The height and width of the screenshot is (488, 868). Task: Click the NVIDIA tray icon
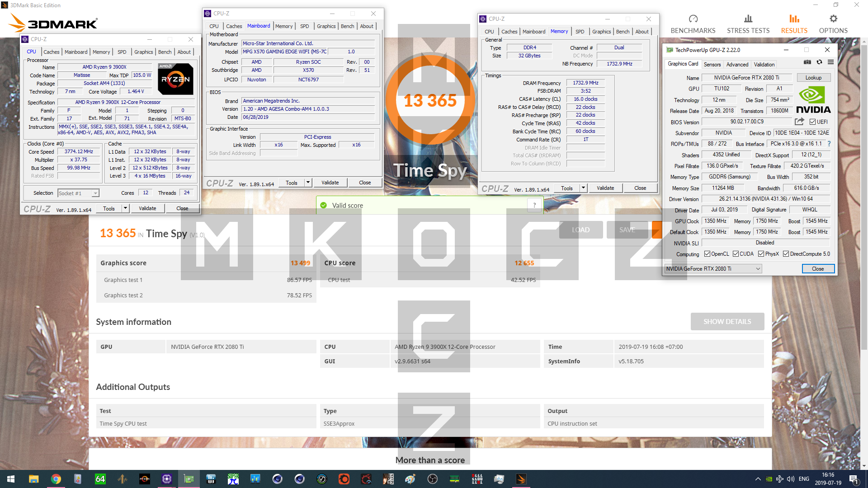[769, 479]
